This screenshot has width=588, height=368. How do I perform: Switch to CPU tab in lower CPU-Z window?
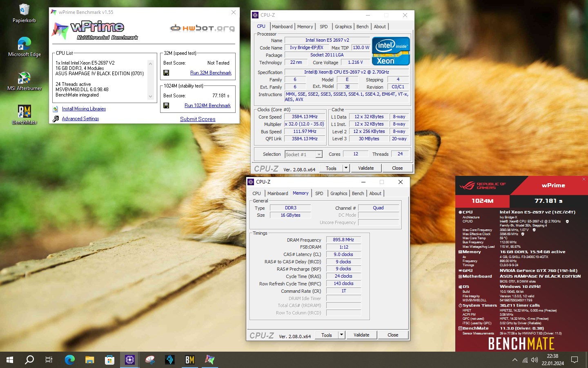256,193
